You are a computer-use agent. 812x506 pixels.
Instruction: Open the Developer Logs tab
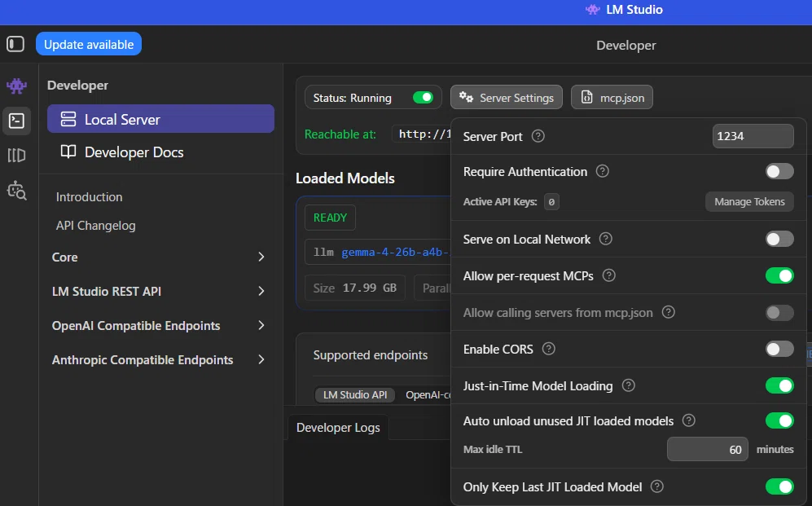(x=338, y=427)
